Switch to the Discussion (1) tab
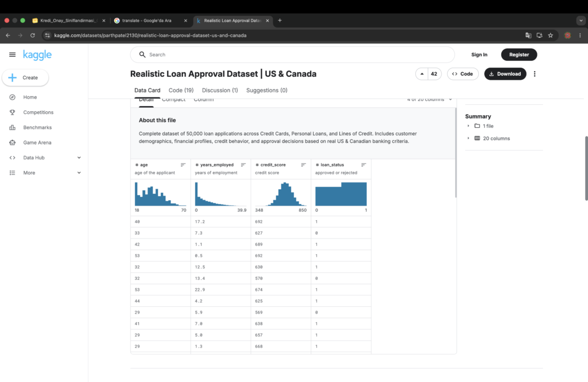 [x=220, y=90]
